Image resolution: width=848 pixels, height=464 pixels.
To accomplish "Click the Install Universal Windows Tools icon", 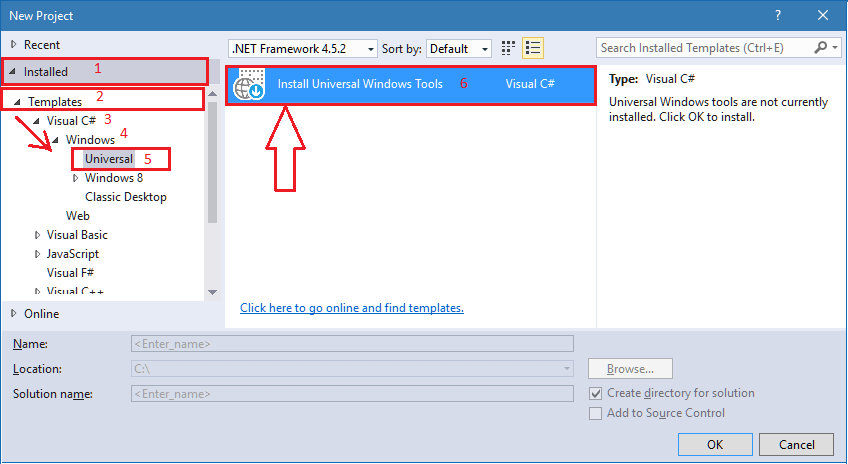I will pyautogui.click(x=249, y=84).
